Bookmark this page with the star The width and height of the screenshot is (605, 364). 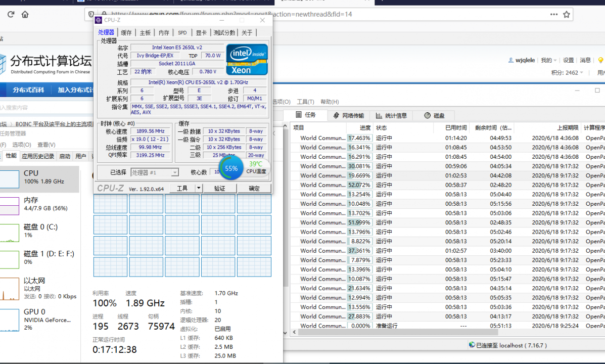[x=567, y=14]
